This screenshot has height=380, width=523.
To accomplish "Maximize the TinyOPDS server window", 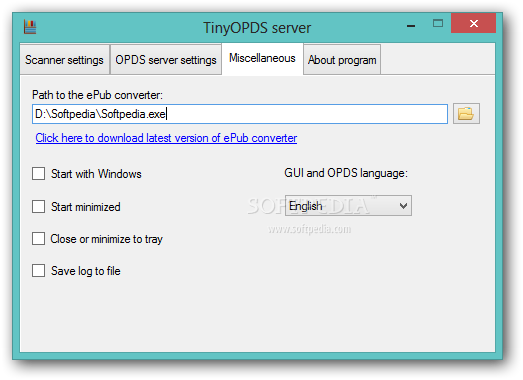I will click(x=438, y=24).
